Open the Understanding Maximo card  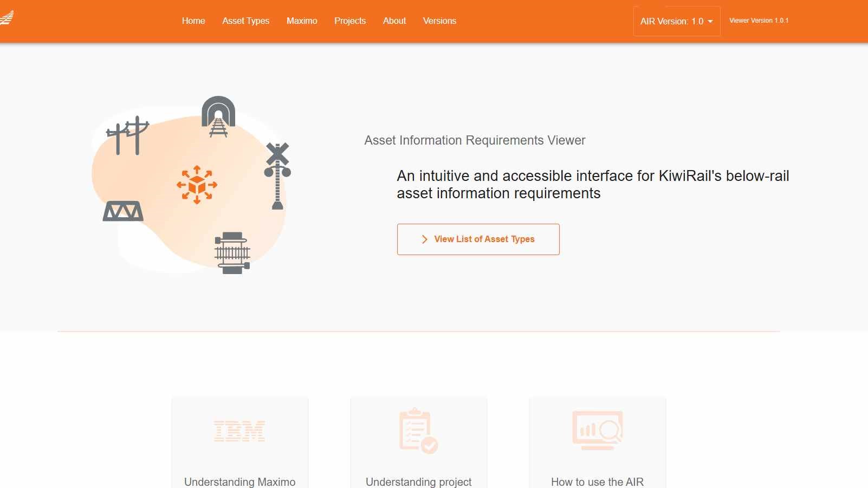click(240, 443)
